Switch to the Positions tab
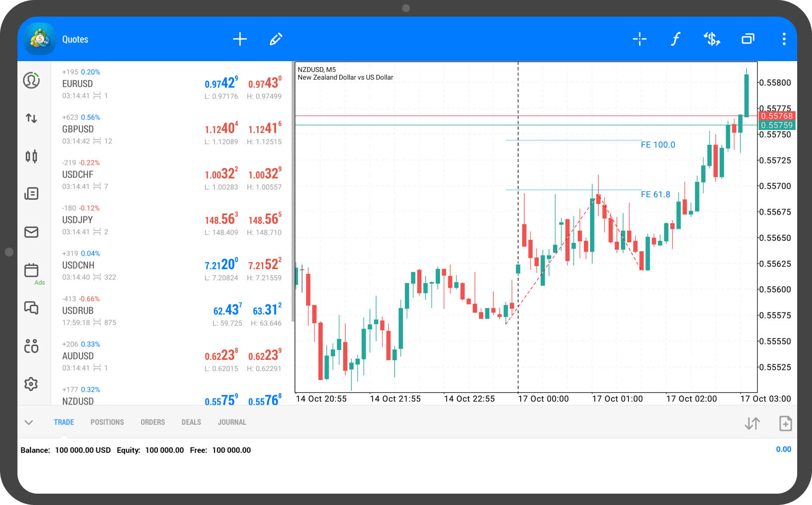 coord(107,422)
